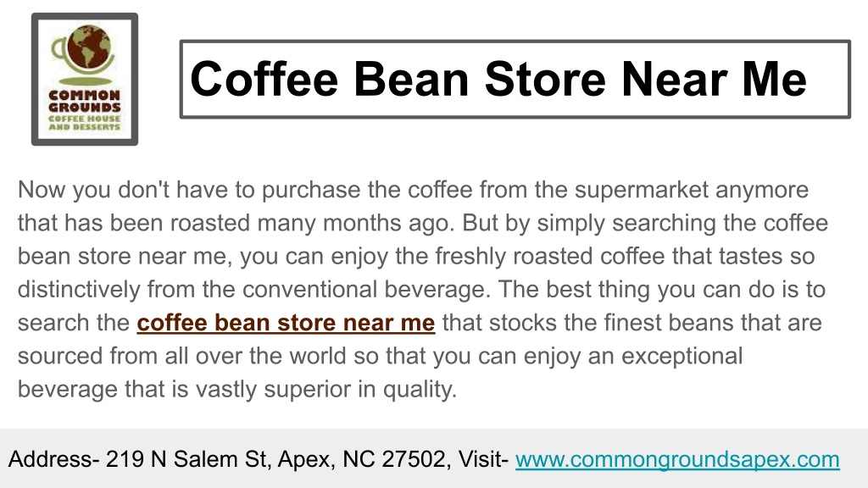Open the coffee bean store near me hyperlink
This screenshot has height=488, width=868.
click(286, 323)
